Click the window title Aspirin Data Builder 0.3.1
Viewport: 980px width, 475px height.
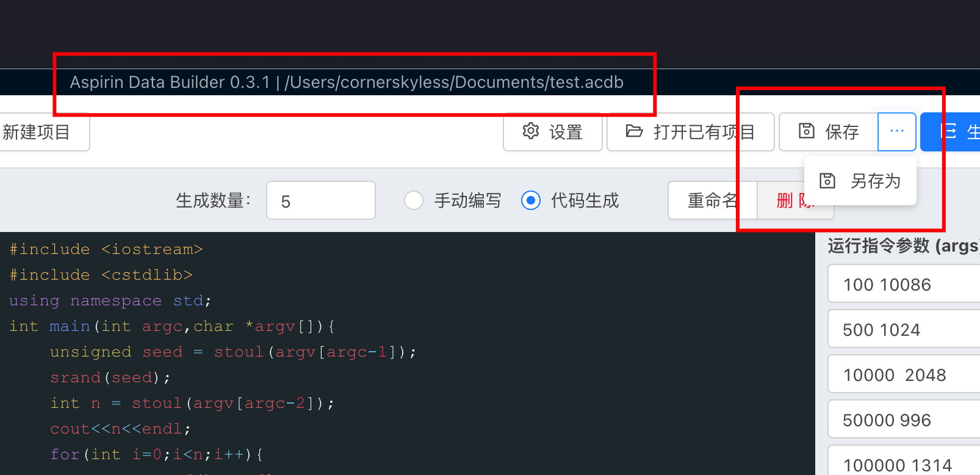(x=170, y=82)
